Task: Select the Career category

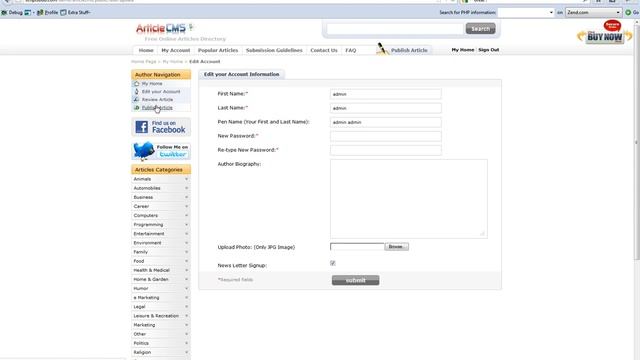Action: [141, 207]
